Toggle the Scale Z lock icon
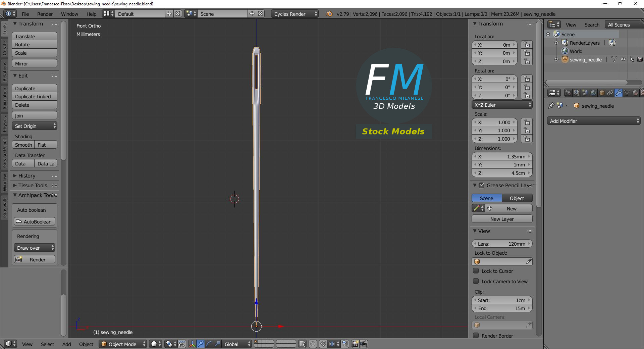This screenshot has height=349, width=644. pos(527,139)
